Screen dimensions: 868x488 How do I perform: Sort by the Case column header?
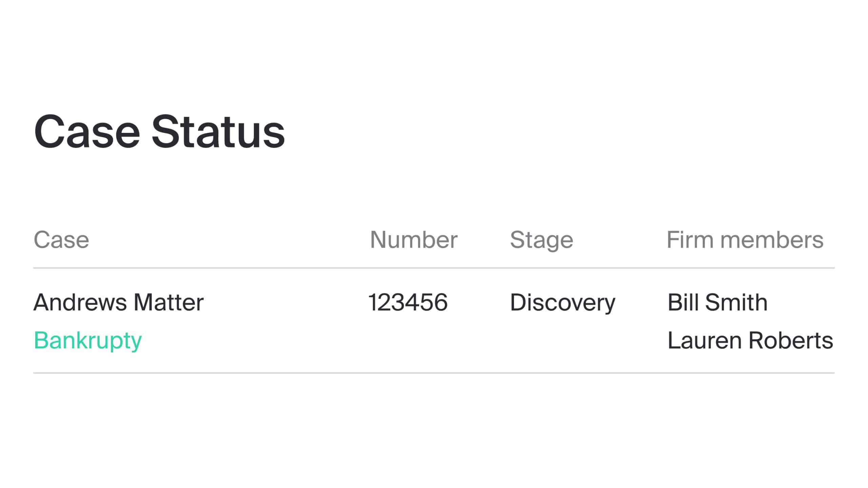61,240
